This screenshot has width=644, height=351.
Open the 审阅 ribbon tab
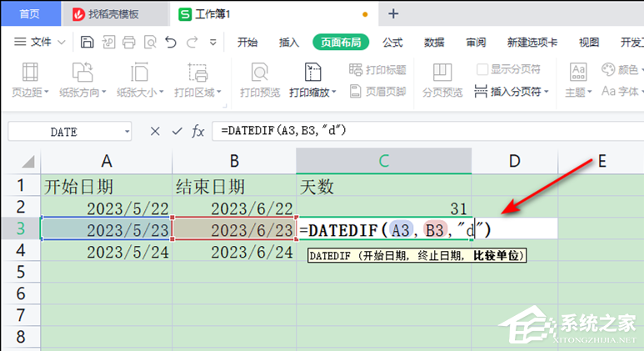coord(476,43)
